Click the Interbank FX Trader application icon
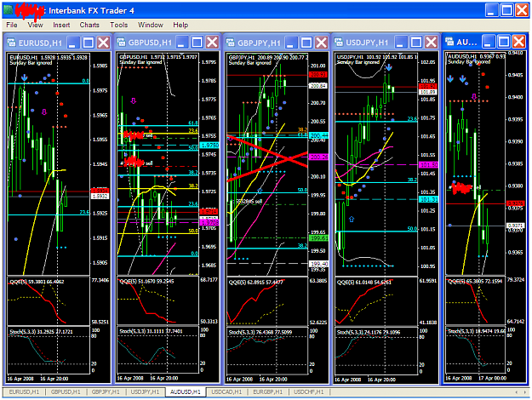Screen dimensions: 532x400 (9, 10)
